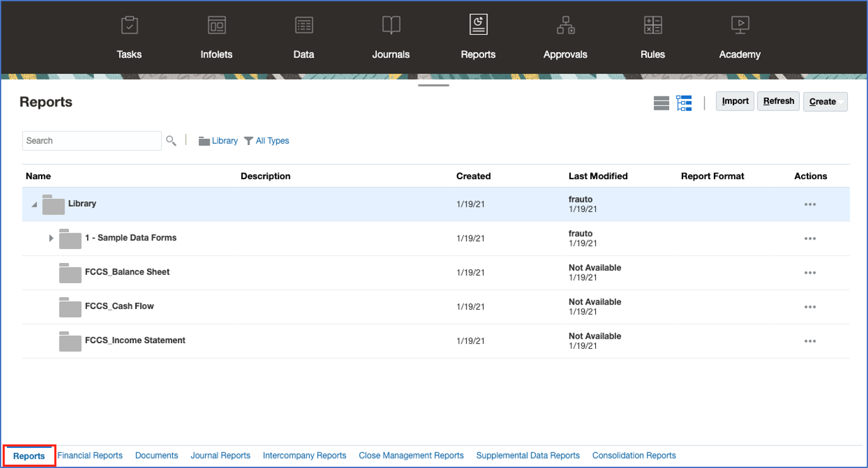Click the 1 - Sample Data Forms folder icon
The image size is (868, 468).
click(x=70, y=238)
